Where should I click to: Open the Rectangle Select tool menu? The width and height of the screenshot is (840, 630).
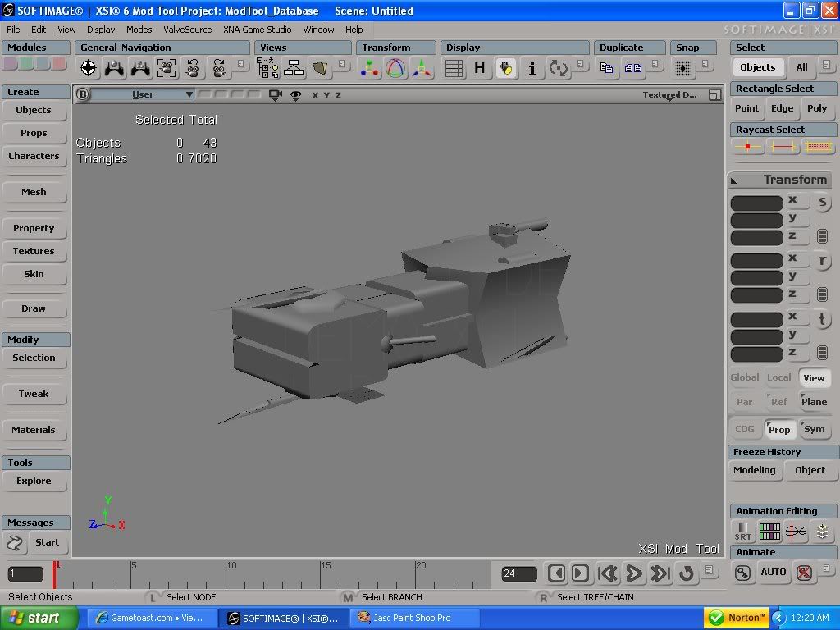(x=783, y=89)
